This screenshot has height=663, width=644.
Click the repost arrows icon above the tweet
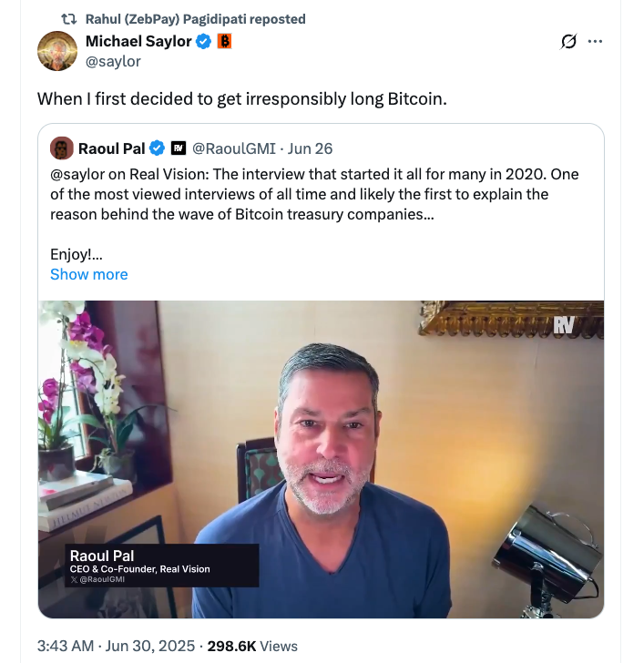click(67, 19)
